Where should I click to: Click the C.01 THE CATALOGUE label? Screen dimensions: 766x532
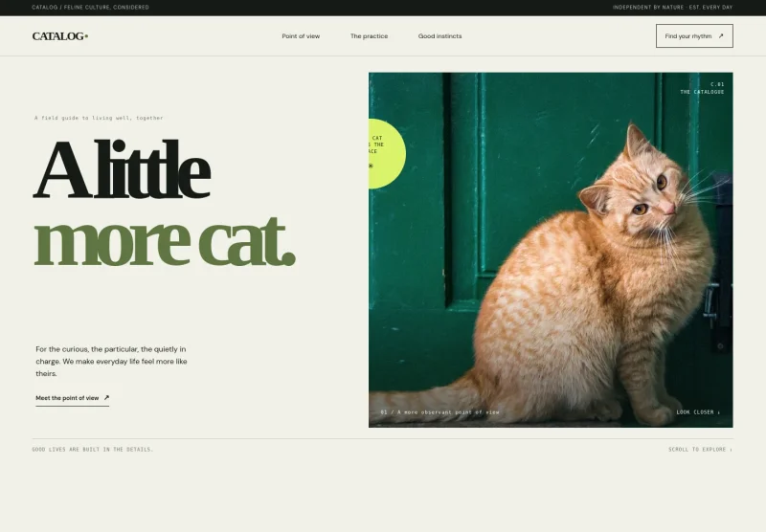702,88
